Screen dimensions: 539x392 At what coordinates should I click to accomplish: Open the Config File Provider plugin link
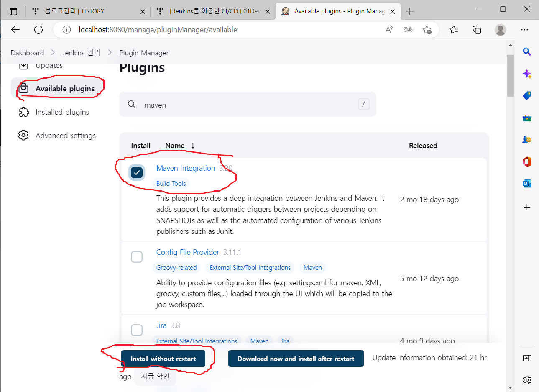pos(188,252)
